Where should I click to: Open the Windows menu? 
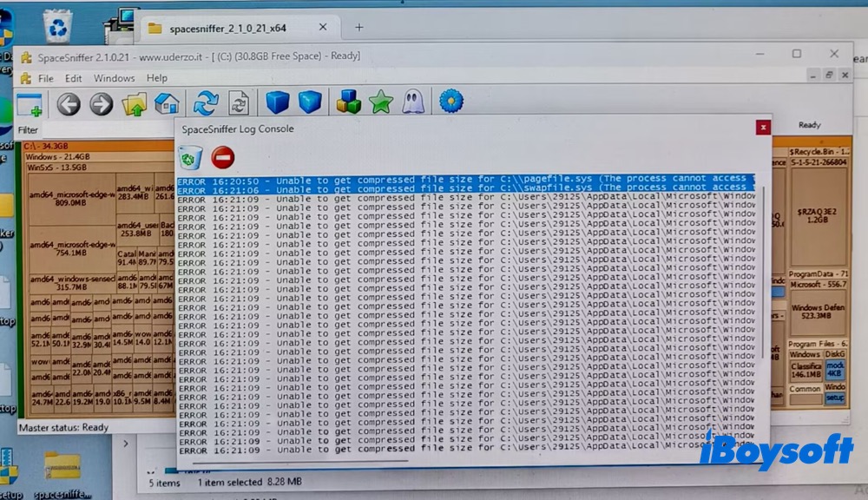point(114,78)
